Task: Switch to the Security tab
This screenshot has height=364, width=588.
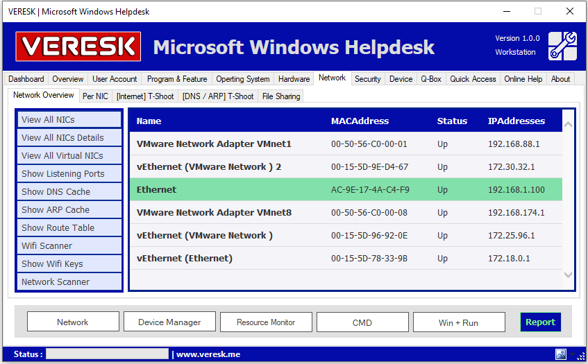Action: [367, 79]
